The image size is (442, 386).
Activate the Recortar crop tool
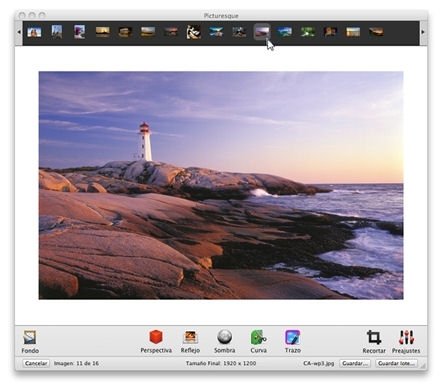[x=374, y=342]
